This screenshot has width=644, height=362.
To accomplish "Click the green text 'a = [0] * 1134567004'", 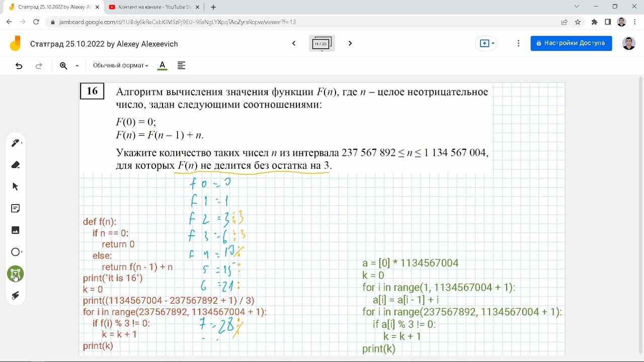I will [411, 263].
